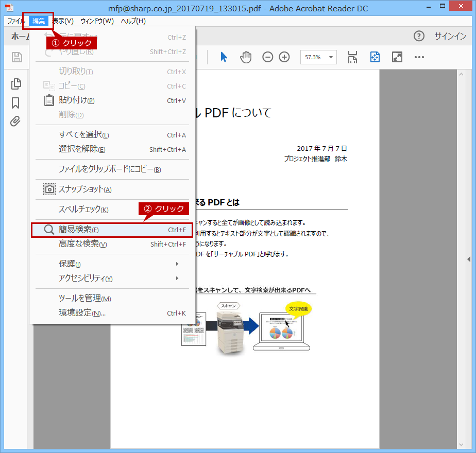Choose ファイルをクリップボードにコピー menu item
Viewport: 476px width, 453px height.
tap(112, 169)
